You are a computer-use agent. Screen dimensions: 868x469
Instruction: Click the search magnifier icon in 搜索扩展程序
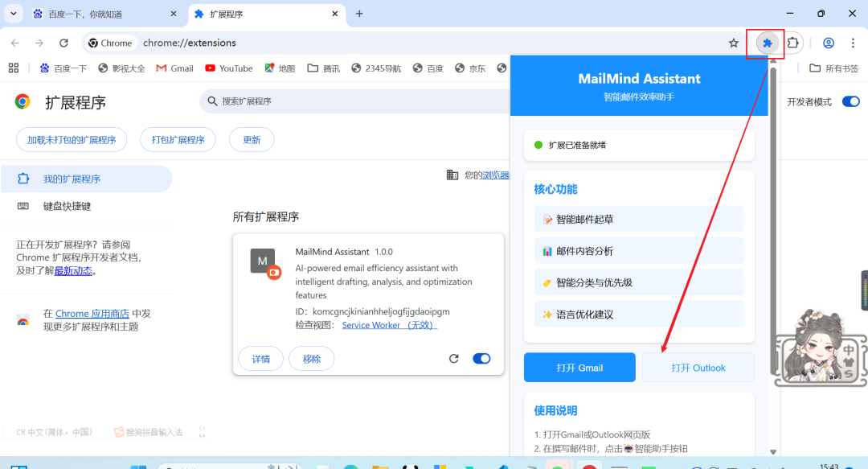tap(212, 101)
